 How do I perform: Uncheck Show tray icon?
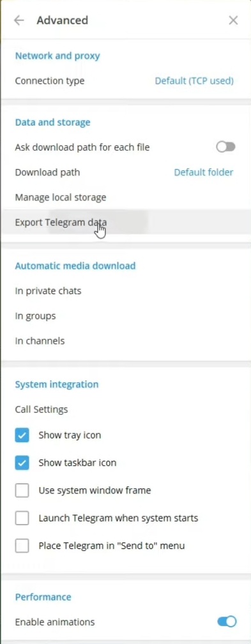[x=22, y=435]
